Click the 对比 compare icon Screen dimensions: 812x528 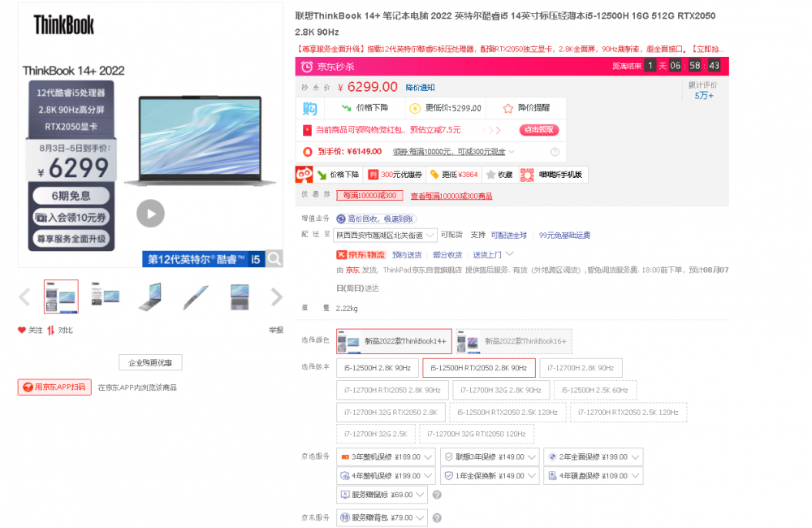coord(50,330)
